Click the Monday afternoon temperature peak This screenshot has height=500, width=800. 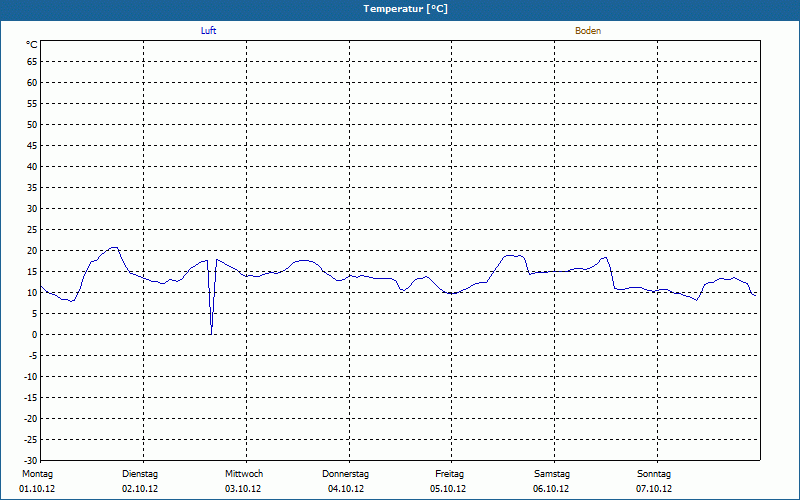tap(114, 247)
